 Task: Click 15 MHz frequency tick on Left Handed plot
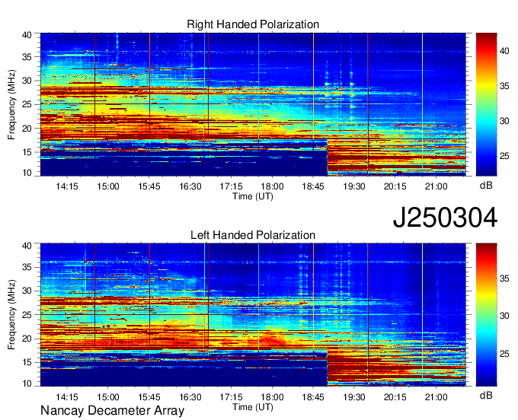[x=27, y=363]
